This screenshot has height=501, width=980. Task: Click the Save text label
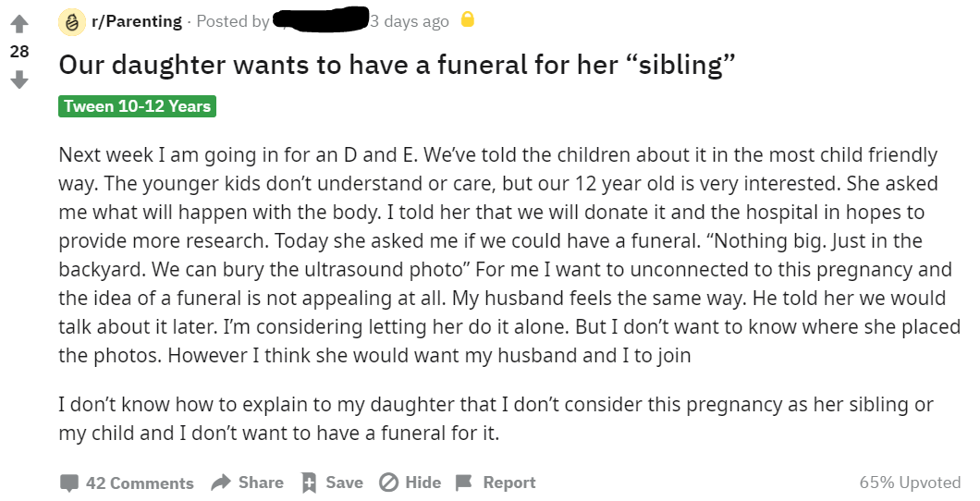tap(344, 483)
